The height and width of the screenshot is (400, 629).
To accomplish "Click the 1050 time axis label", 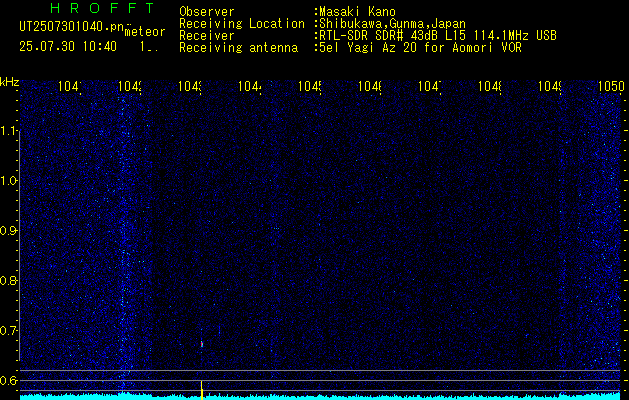I will (611, 86).
